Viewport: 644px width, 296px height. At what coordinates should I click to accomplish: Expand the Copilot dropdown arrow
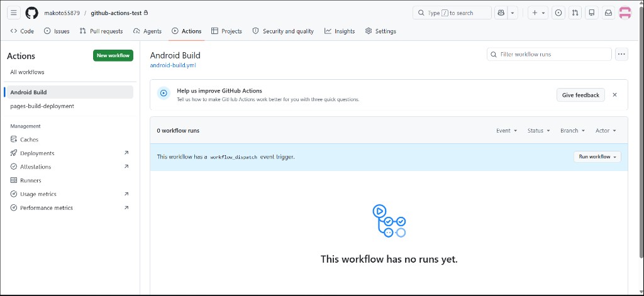pyautogui.click(x=513, y=13)
